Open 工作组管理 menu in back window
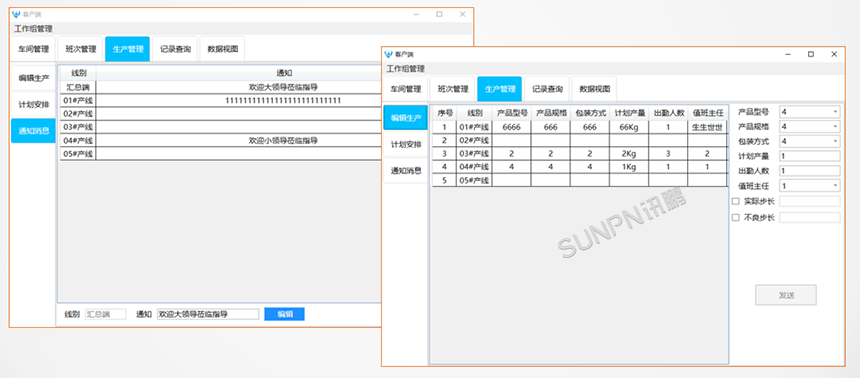 [x=33, y=29]
